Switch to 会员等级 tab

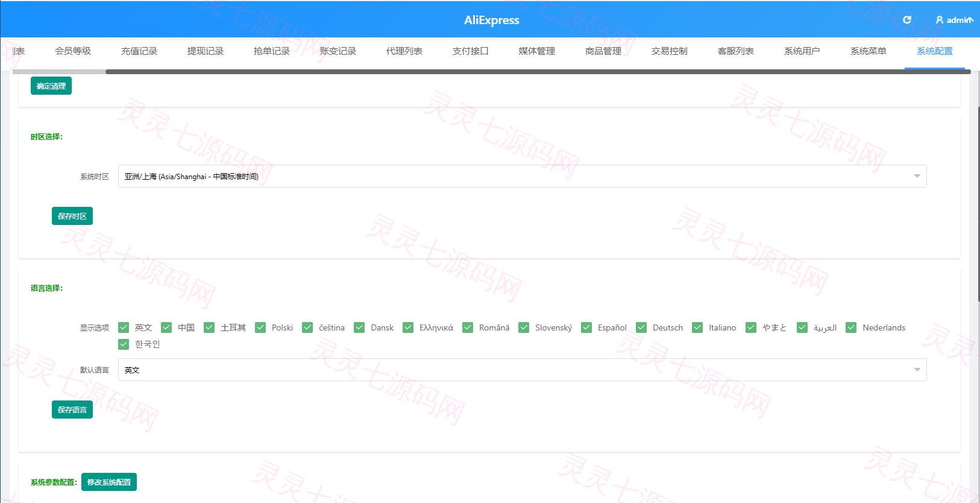tap(73, 51)
